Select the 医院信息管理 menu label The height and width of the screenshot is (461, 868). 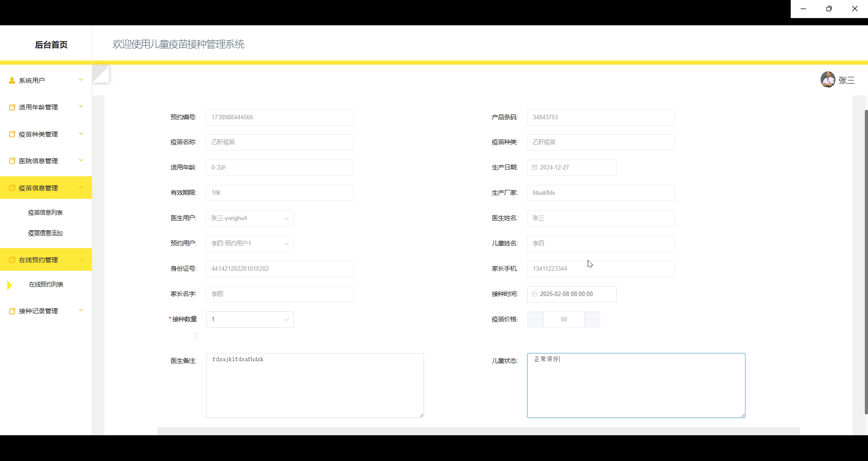point(38,161)
